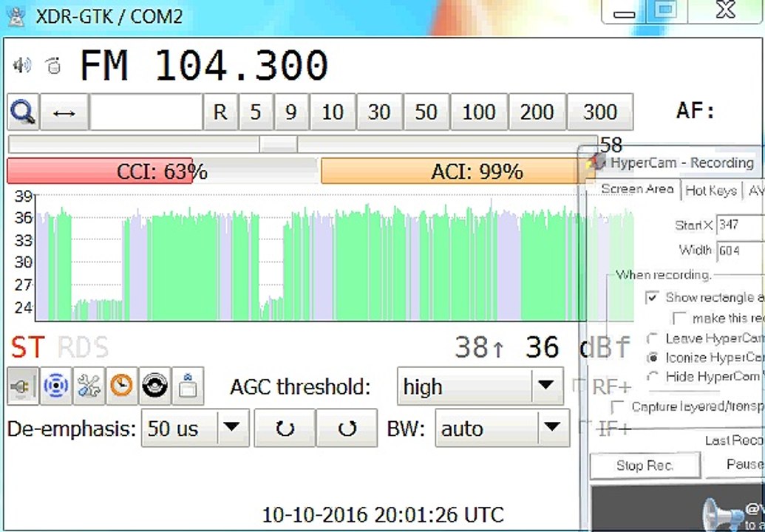This screenshot has height=532, width=765.
Task: Open the blue antenna pattern icon
Action: (56, 386)
